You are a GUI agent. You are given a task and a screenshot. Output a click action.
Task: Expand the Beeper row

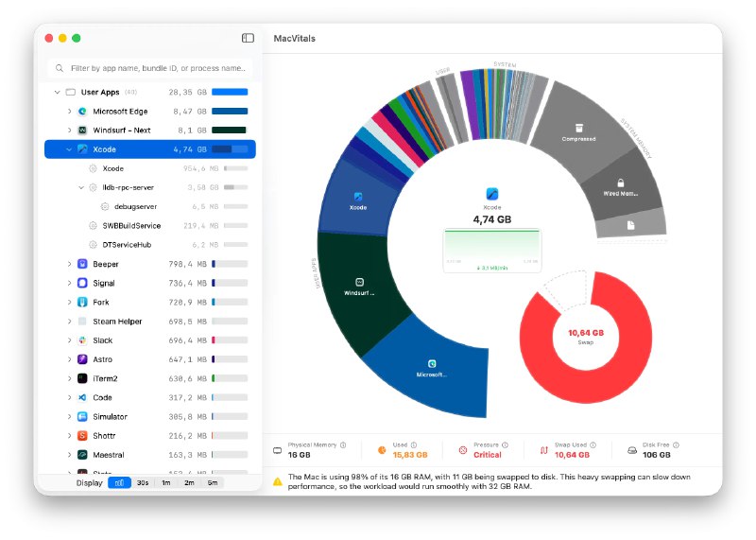69,264
